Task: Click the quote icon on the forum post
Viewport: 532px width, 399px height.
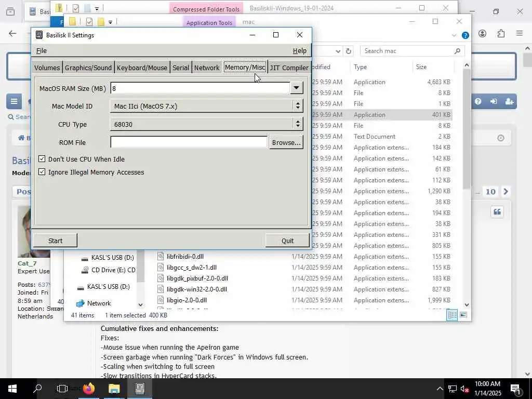Action: click(497, 212)
